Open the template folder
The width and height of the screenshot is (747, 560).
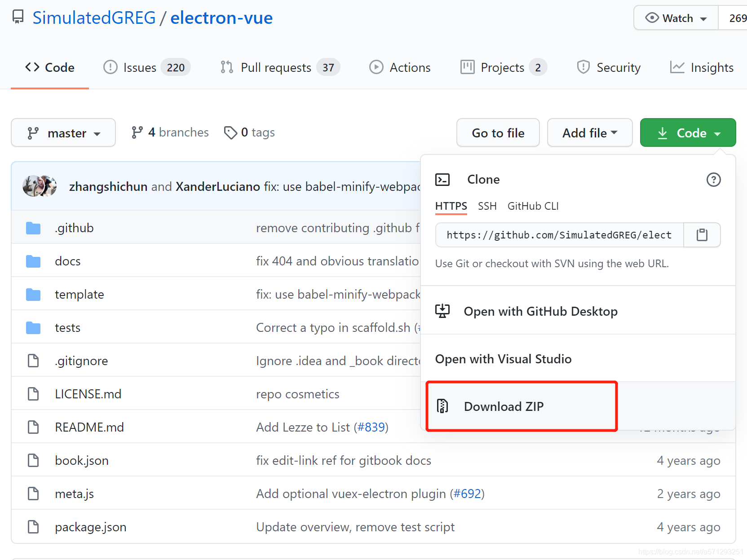[x=80, y=294]
